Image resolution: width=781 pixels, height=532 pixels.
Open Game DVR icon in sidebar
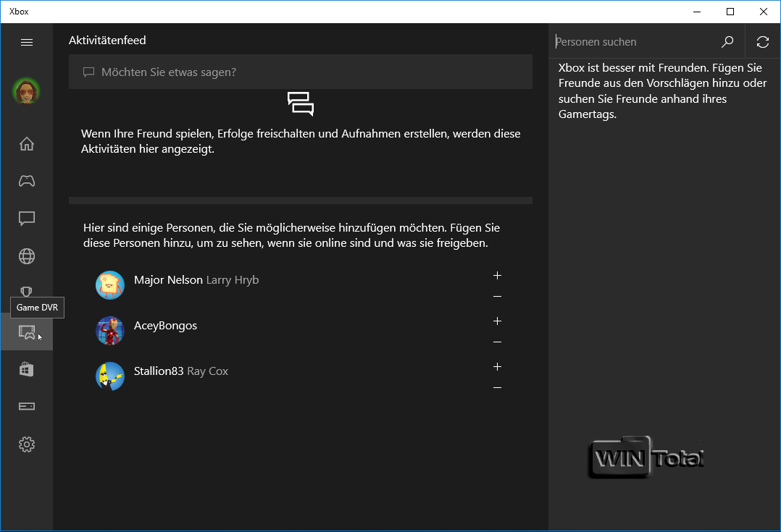pyautogui.click(x=27, y=332)
